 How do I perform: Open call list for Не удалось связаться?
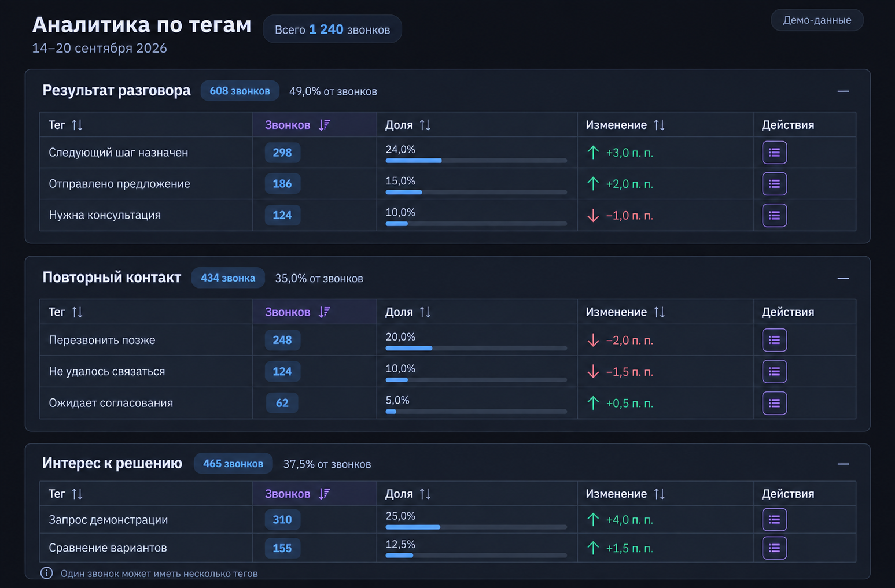pos(774,371)
